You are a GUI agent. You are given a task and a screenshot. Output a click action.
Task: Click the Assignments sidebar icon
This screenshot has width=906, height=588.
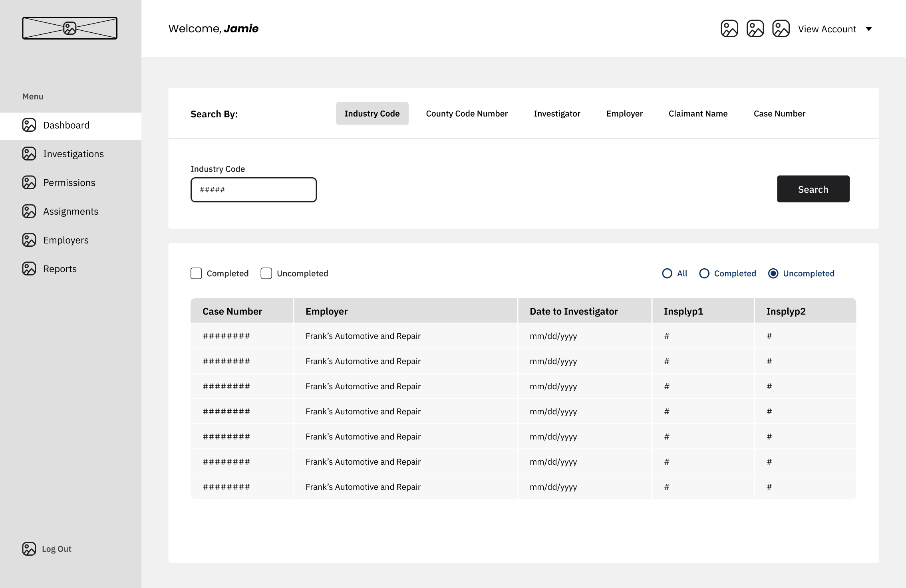point(29,211)
